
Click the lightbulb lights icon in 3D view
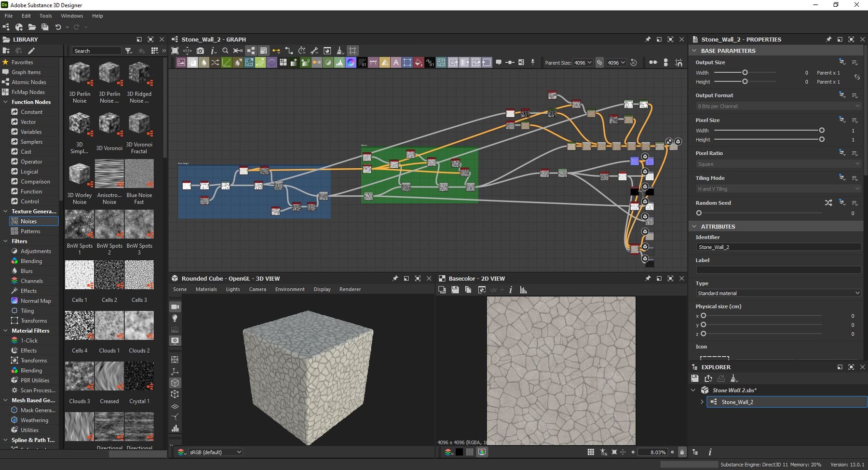[x=175, y=318]
